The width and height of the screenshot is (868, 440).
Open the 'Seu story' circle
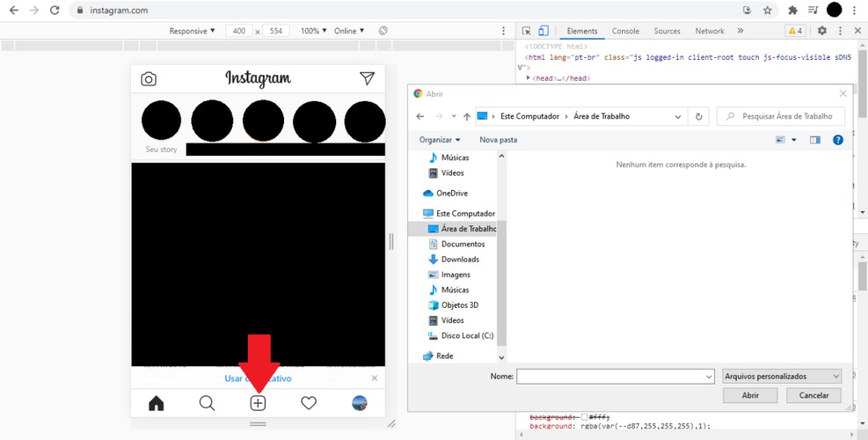click(161, 121)
